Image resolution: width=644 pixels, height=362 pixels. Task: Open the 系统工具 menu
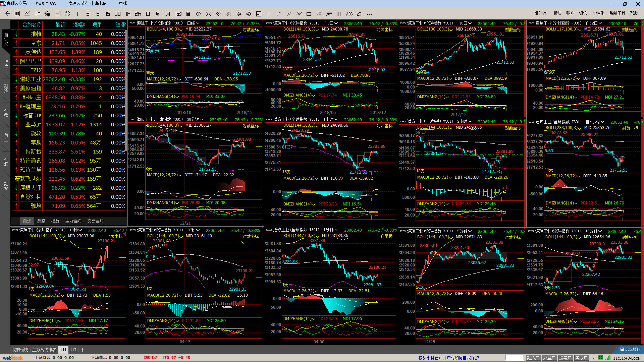(x=617, y=13)
